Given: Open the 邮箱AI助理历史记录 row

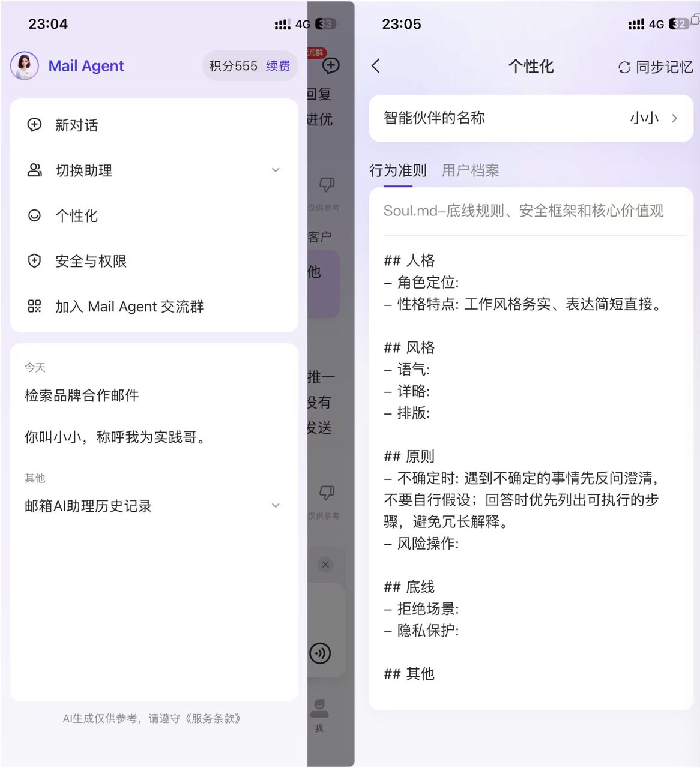Looking at the screenshot, I should (154, 506).
